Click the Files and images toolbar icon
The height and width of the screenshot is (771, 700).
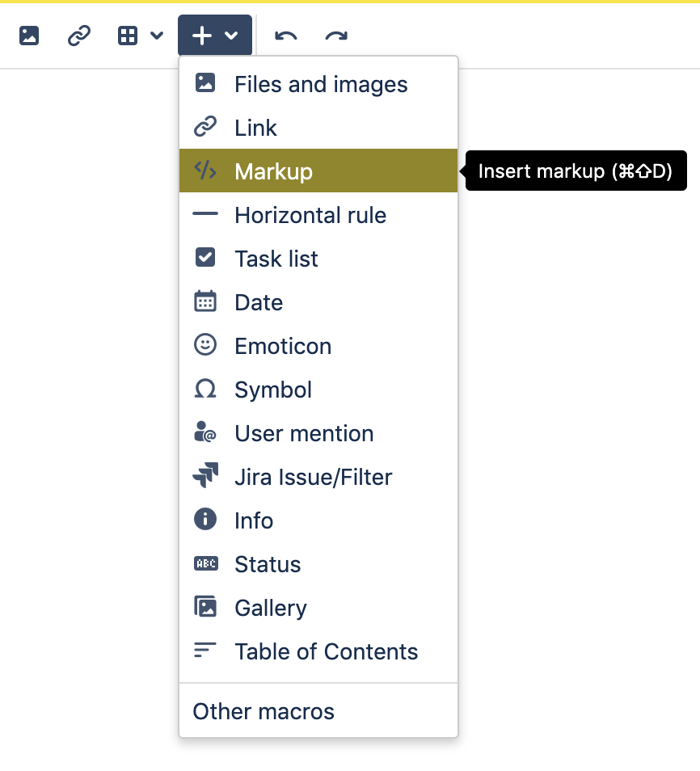[x=28, y=36]
